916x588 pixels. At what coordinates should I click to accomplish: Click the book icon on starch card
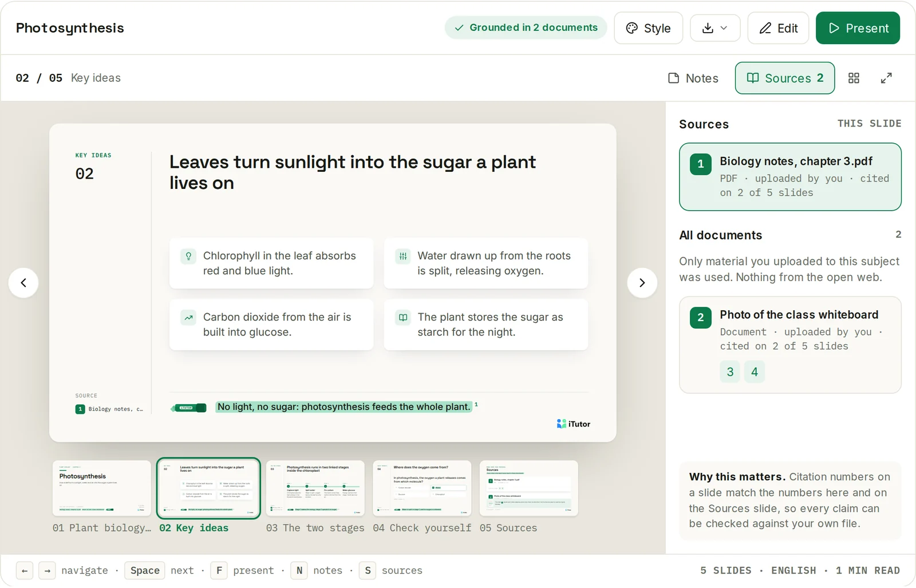tap(403, 317)
